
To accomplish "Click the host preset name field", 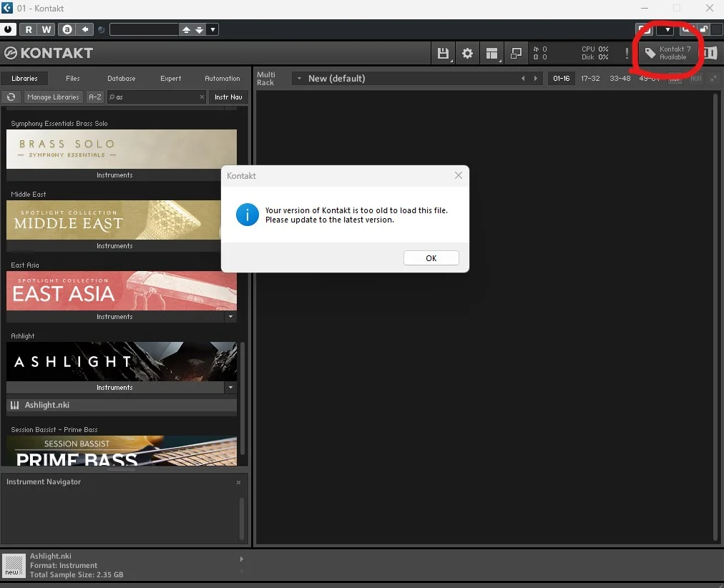I will click(x=144, y=29).
